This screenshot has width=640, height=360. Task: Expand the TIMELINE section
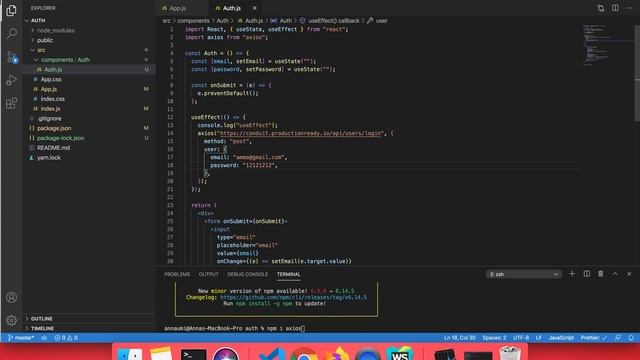point(42,328)
